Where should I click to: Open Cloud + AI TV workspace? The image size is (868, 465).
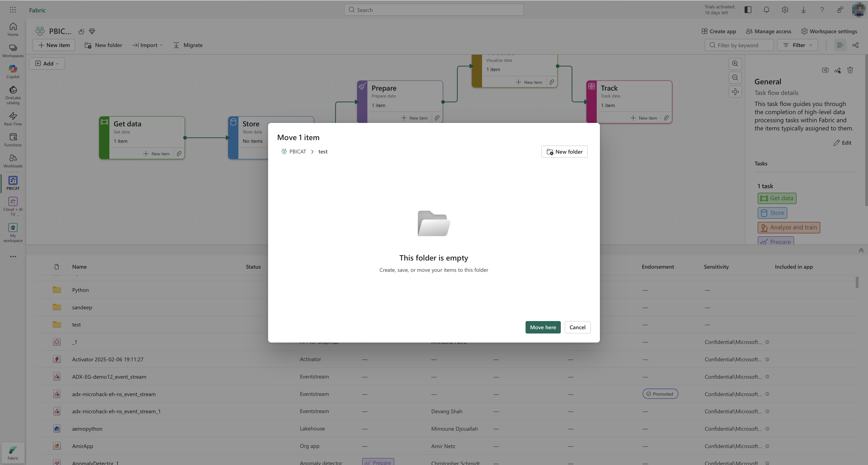tap(13, 207)
